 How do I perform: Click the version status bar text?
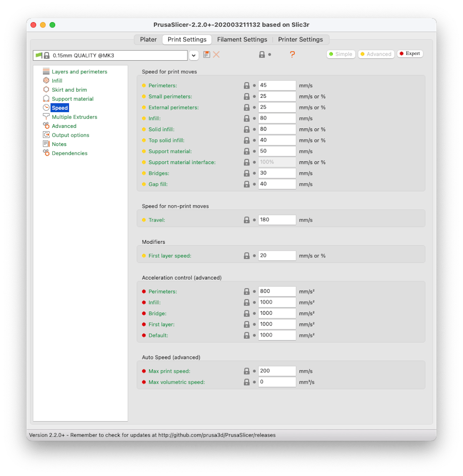pos(152,435)
